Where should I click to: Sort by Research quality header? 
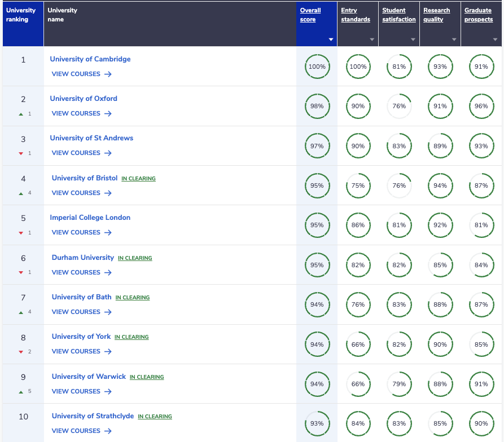click(x=436, y=15)
